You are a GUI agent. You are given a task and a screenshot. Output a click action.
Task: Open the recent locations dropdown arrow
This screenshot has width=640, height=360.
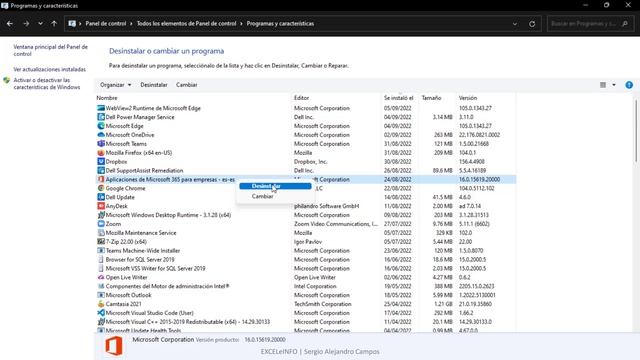[40, 24]
